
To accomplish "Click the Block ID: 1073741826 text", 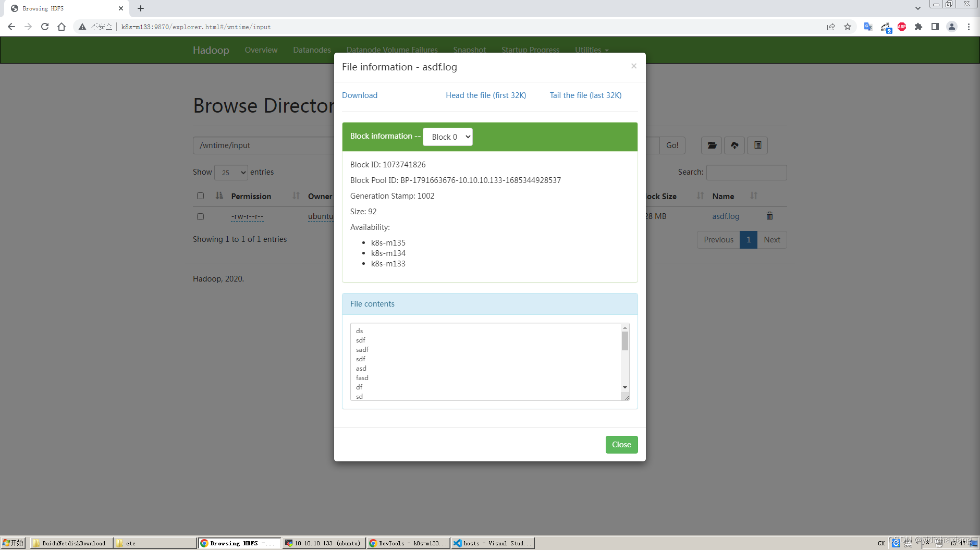I will point(388,165).
